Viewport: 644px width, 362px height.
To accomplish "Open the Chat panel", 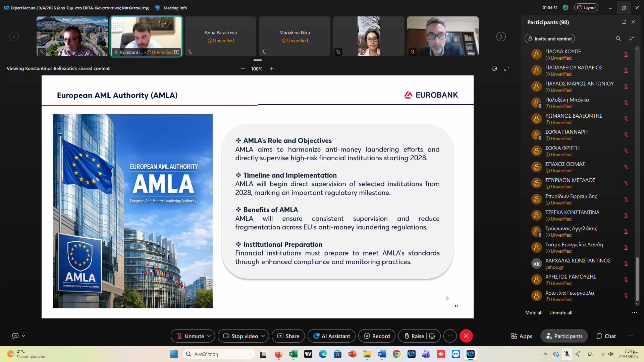I will pyautogui.click(x=606, y=336).
